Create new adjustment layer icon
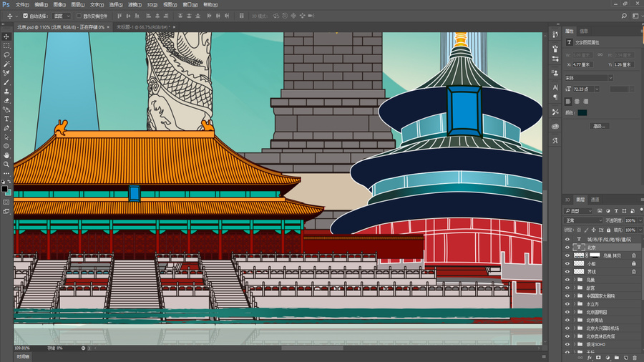This screenshot has height=362, width=644. (x=608, y=358)
